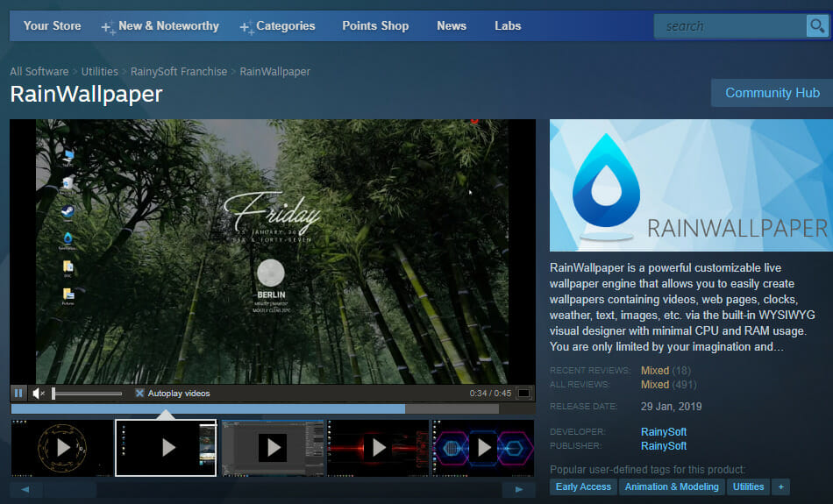Click inside the store search field
Screen dimensions: 833x504
click(730, 26)
